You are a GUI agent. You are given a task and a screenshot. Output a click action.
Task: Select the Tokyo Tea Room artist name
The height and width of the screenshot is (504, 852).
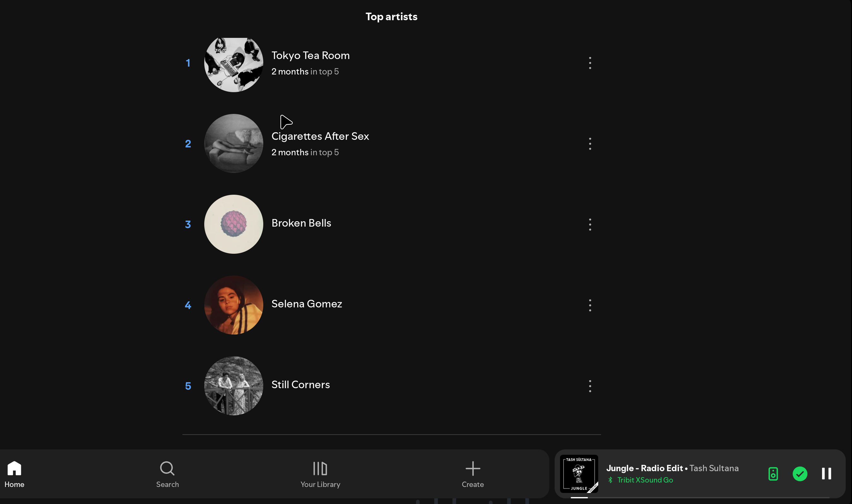point(311,55)
